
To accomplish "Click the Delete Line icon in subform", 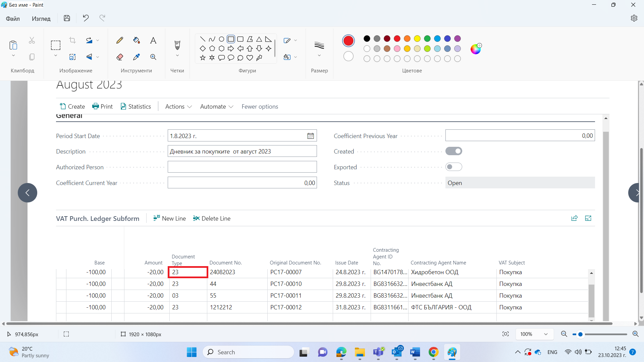I will click(x=196, y=218).
